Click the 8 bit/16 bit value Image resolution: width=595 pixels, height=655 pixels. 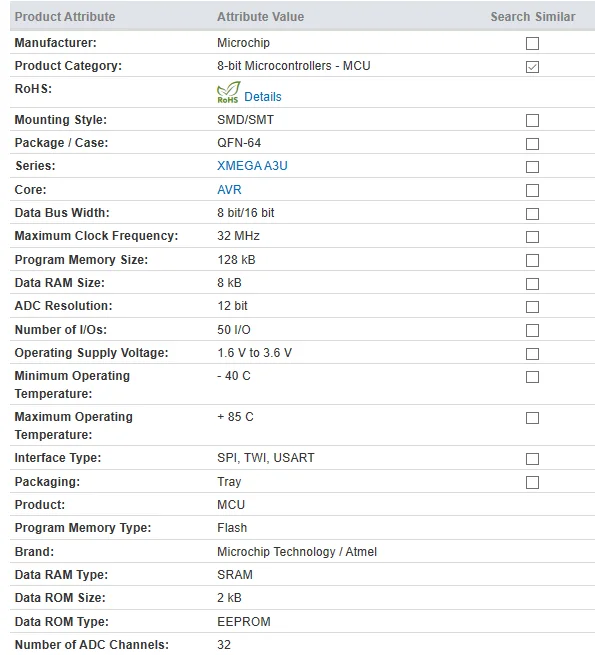click(x=246, y=213)
